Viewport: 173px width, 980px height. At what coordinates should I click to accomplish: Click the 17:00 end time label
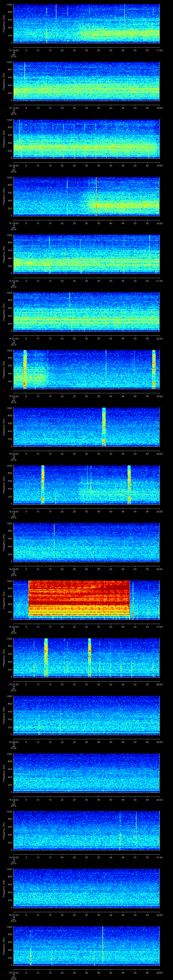click(x=159, y=50)
